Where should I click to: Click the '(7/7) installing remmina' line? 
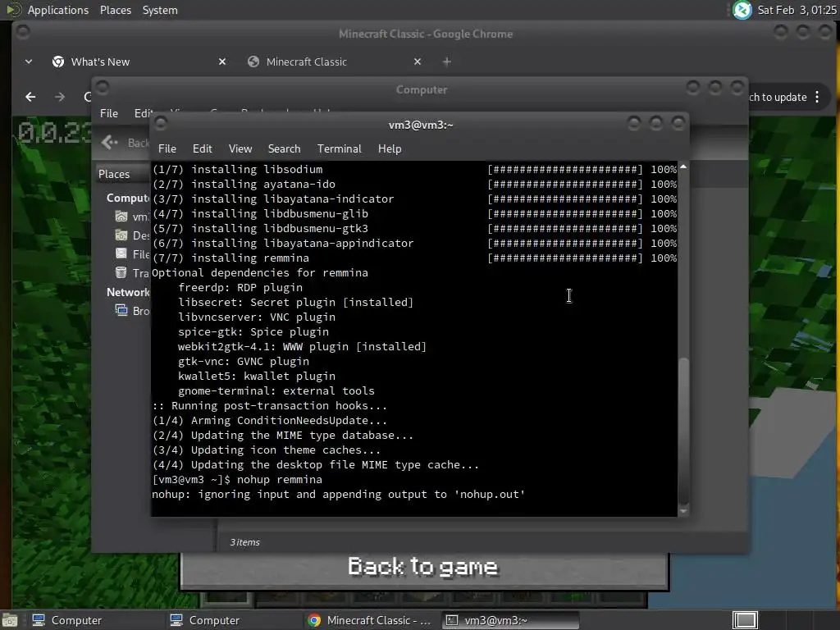pyautogui.click(x=231, y=258)
